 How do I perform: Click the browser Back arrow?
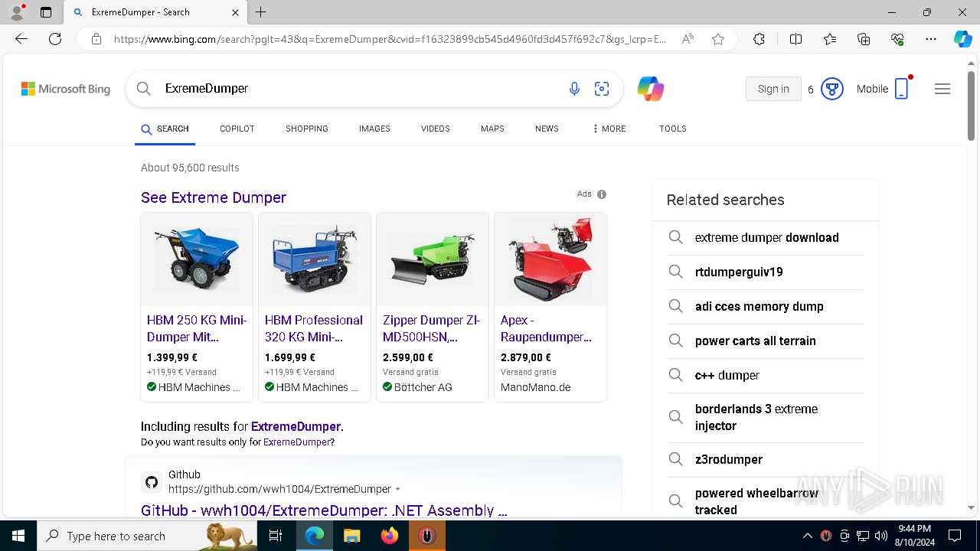(21, 39)
